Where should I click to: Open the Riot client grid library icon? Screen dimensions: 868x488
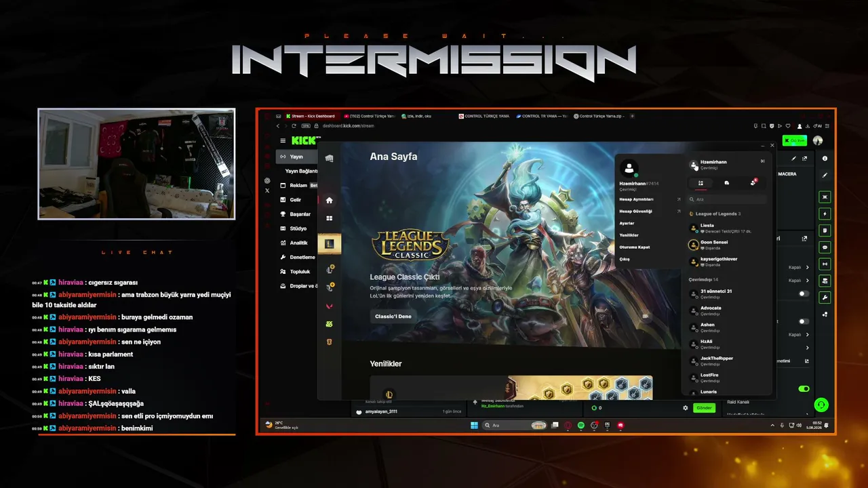pos(330,218)
